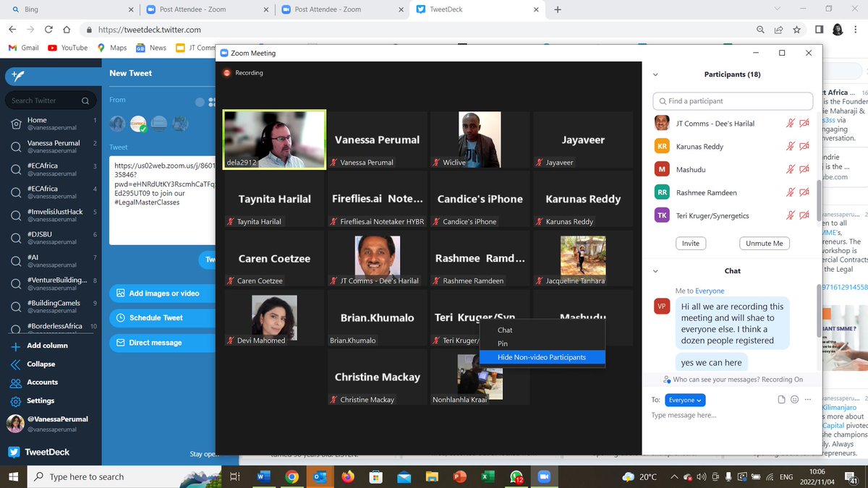Viewport: 868px width, 488px height.
Task: Click Karunas Reddy's muted microphone icon
Action: (791, 147)
